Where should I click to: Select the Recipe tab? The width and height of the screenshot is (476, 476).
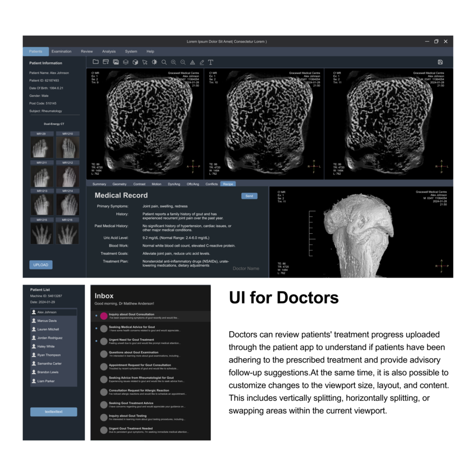[228, 184]
